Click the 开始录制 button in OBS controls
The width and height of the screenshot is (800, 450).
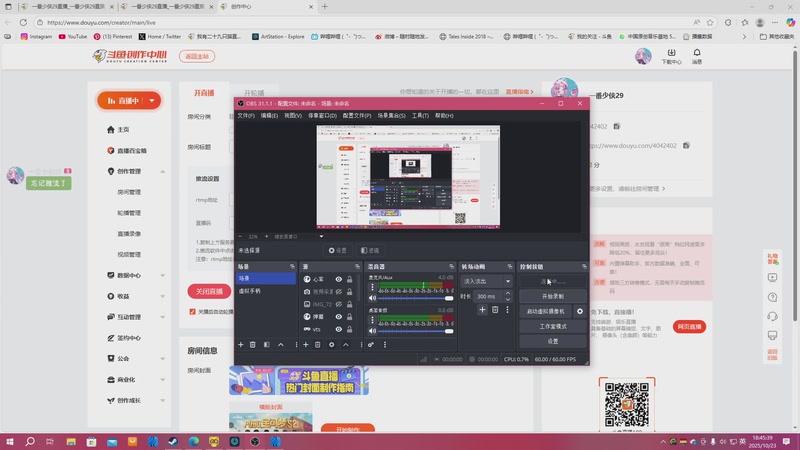tap(553, 296)
